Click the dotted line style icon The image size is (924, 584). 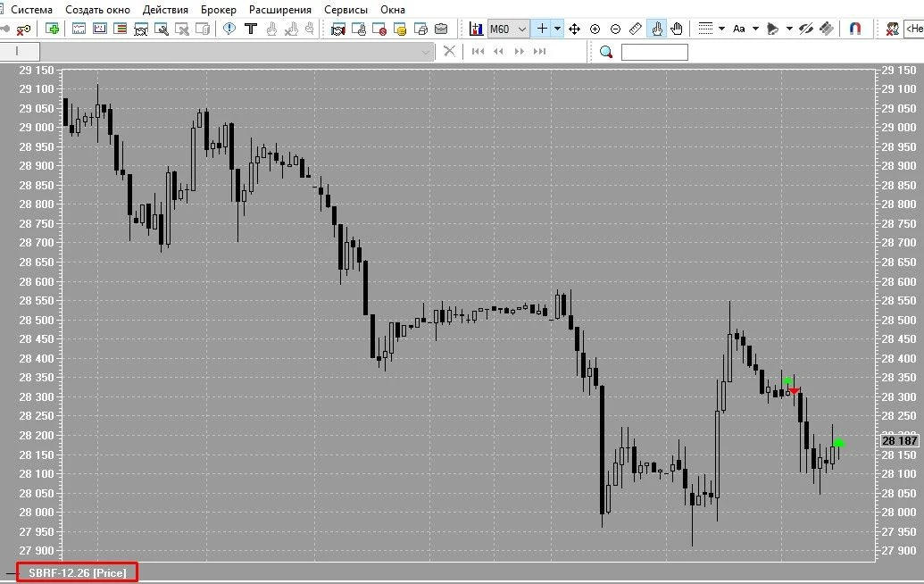coord(705,29)
